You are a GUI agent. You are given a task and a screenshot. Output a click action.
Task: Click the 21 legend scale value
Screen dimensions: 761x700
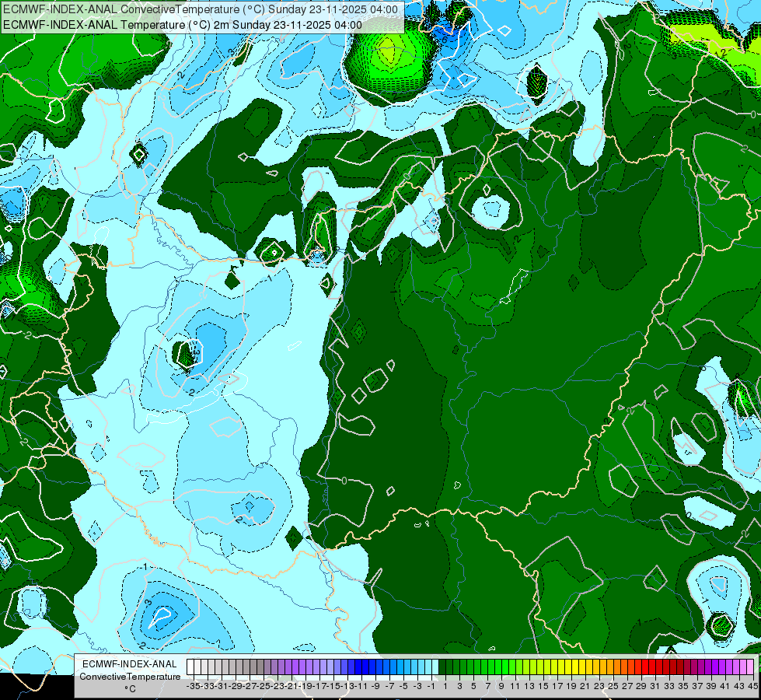point(585,686)
